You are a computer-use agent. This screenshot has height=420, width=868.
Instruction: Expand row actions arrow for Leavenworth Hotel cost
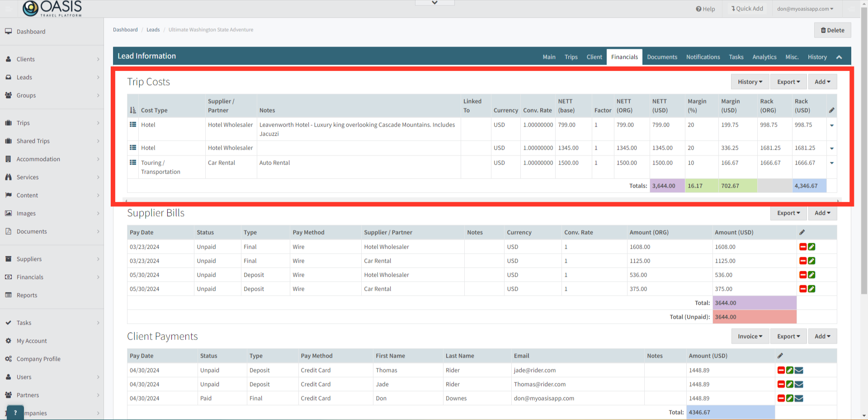(x=832, y=125)
